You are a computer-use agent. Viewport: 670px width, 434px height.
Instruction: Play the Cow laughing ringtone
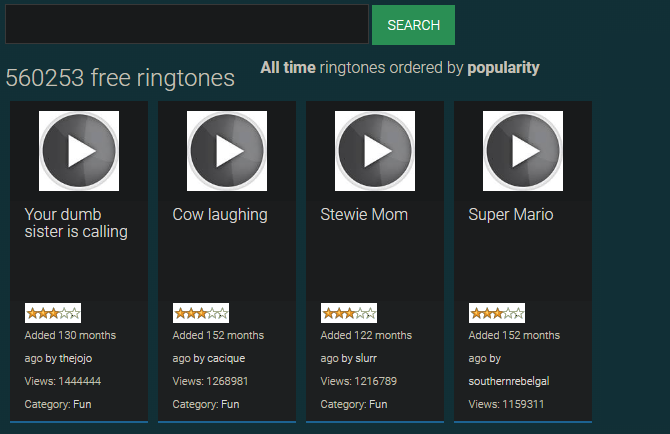[227, 151]
